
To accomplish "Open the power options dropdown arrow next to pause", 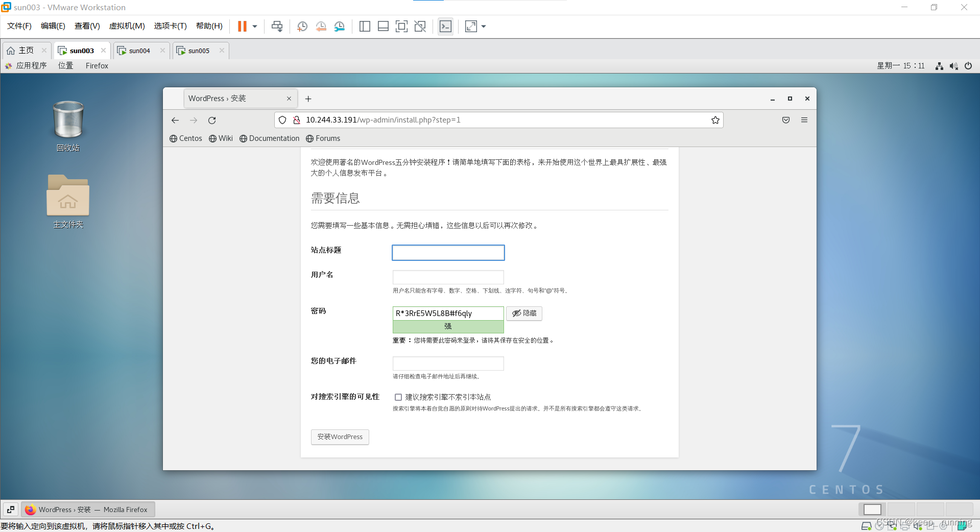I will [255, 26].
